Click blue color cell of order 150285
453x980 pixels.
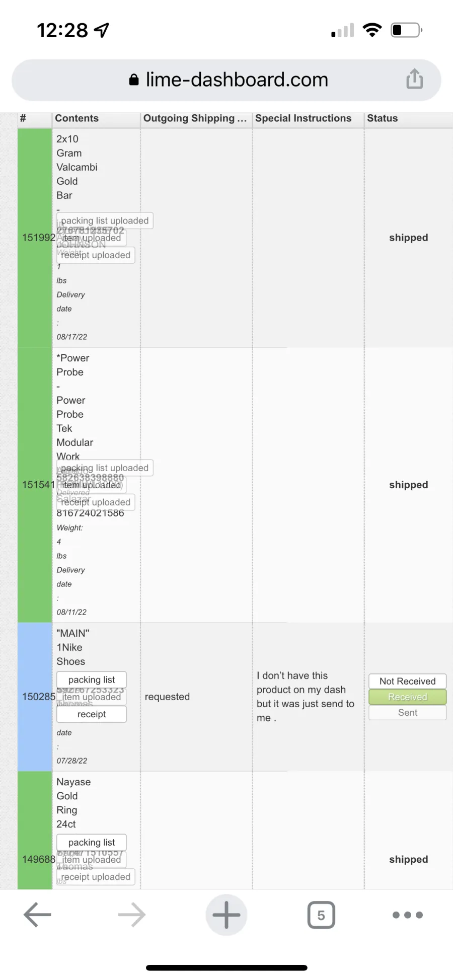tap(35, 697)
